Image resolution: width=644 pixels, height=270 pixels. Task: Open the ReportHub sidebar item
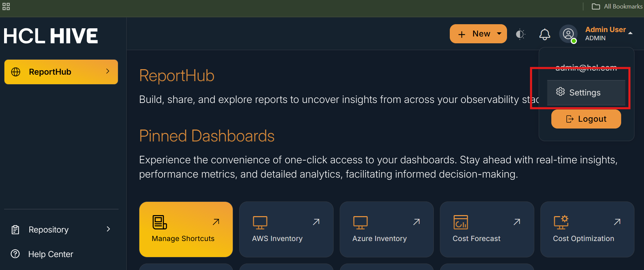coord(50,72)
